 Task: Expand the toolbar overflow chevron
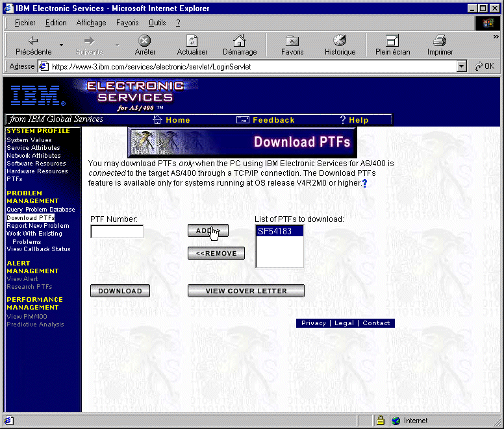(x=496, y=37)
